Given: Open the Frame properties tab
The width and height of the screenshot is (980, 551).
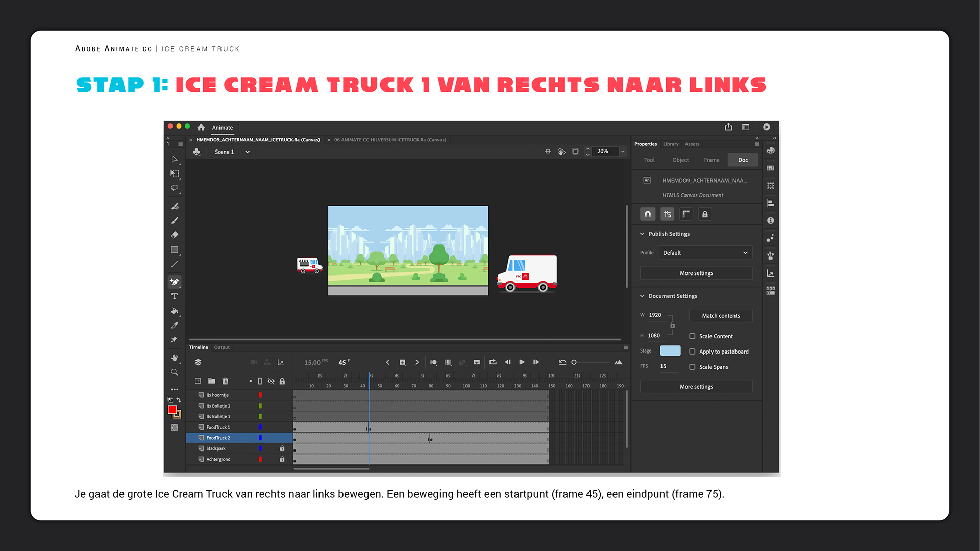Looking at the screenshot, I should (x=712, y=160).
